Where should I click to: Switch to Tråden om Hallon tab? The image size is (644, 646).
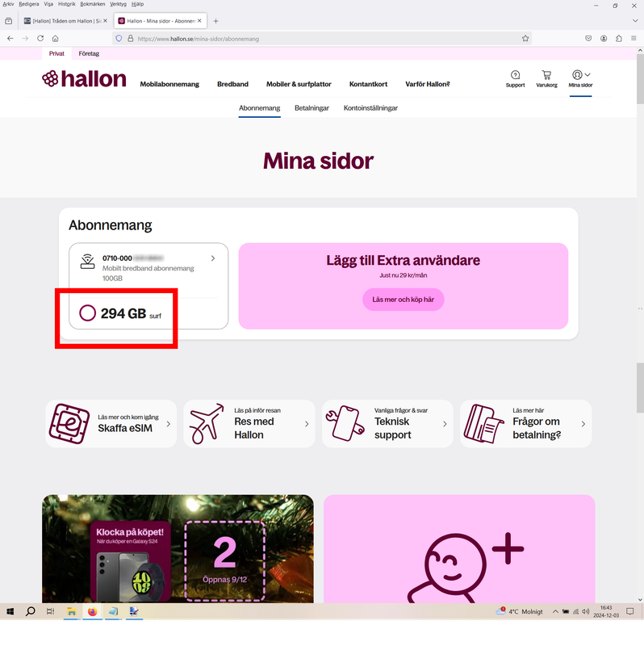pyautogui.click(x=63, y=21)
